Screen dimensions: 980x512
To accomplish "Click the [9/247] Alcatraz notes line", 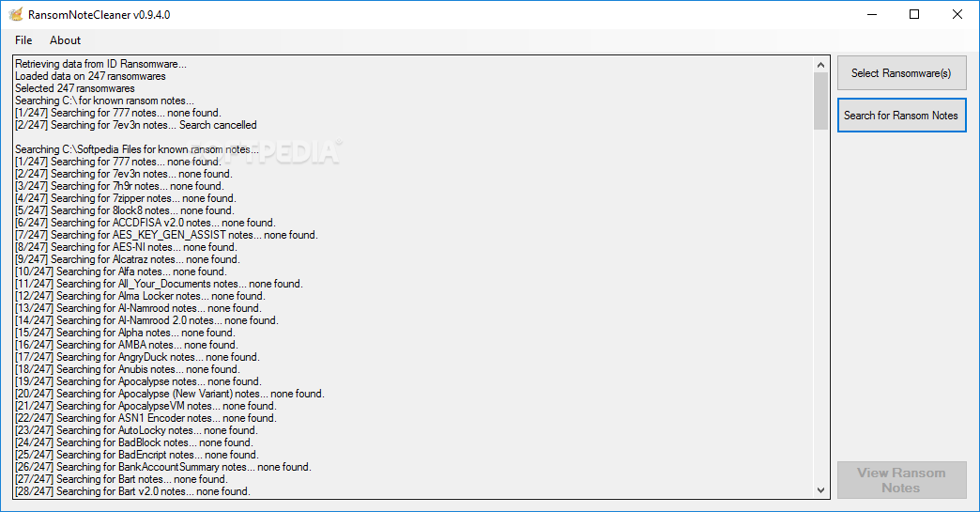I will tap(128, 259).
